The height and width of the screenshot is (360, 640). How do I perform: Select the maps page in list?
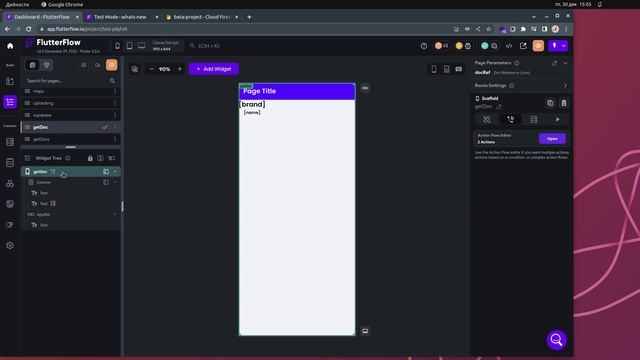point(70,91)
